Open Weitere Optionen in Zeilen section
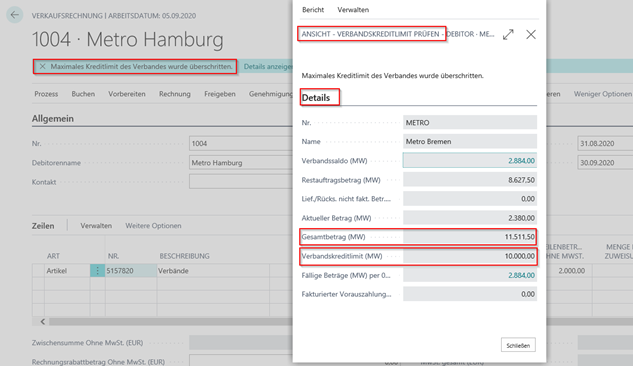633x366 pixels. pyautogui.click(x=153, y=226)
